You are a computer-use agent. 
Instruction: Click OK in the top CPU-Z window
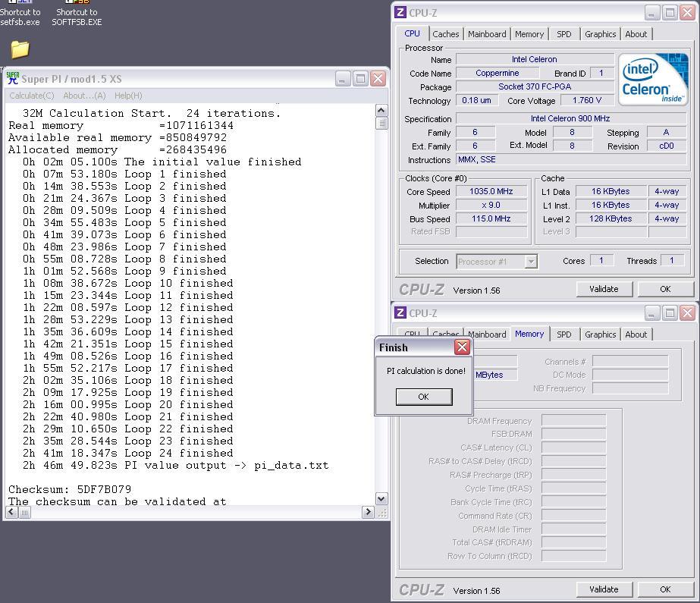665,289
